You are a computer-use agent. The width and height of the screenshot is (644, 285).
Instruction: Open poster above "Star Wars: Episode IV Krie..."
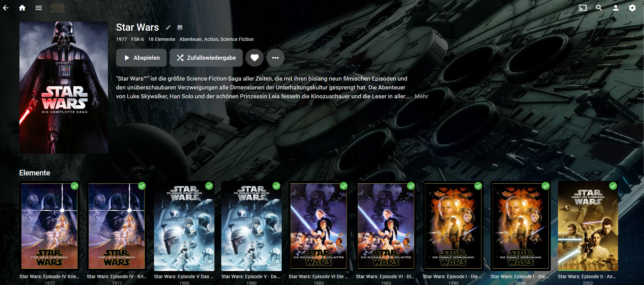(50, 226)
